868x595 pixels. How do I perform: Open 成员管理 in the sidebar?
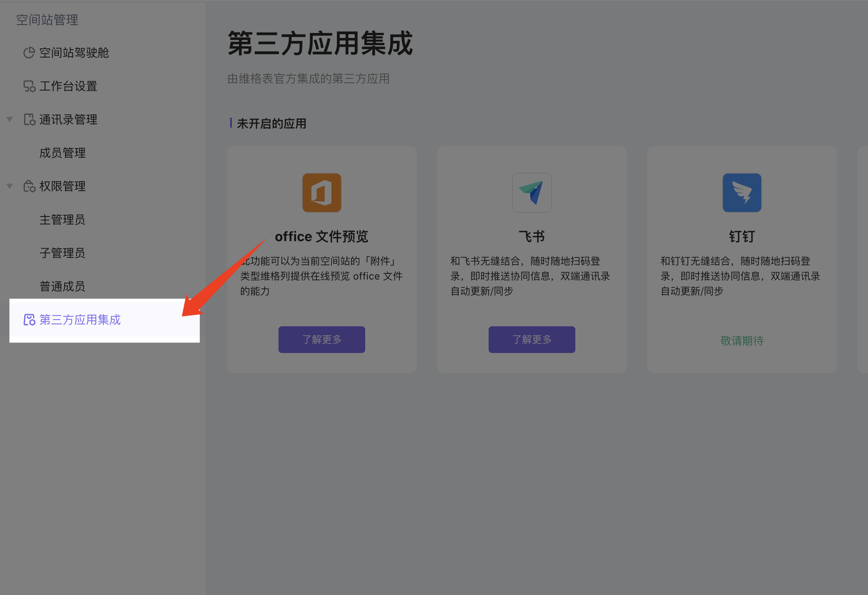pyautogui.click(x=63, y=153)
